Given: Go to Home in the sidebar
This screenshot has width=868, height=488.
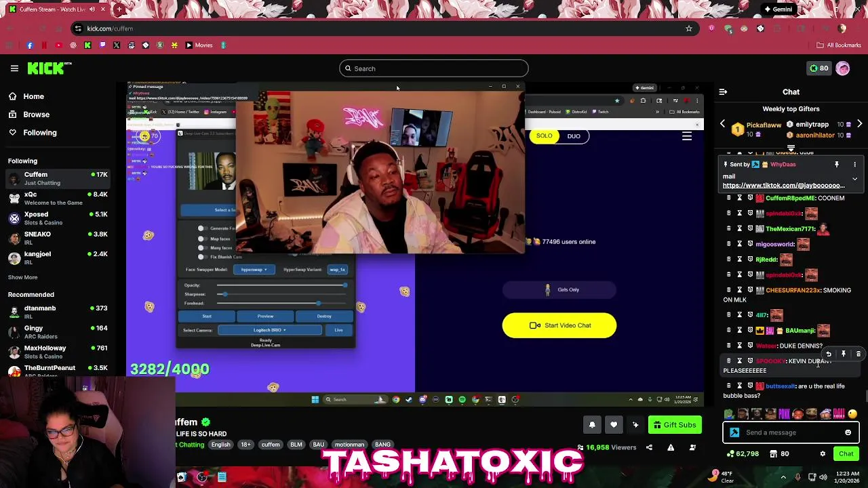Looking at the screenshot, I should [x=33, y=96].
